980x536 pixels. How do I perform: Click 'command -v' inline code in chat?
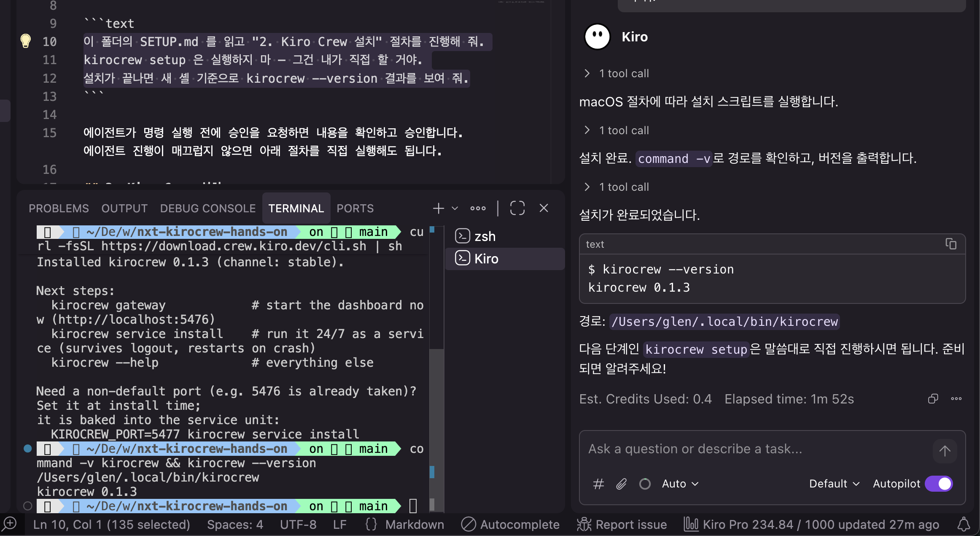click(674, 159)
